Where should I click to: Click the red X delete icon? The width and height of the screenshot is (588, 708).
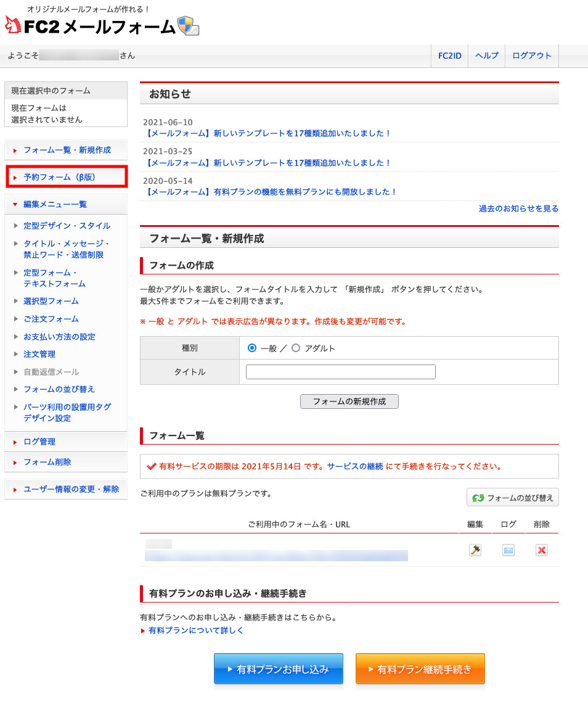pos(542,550)
